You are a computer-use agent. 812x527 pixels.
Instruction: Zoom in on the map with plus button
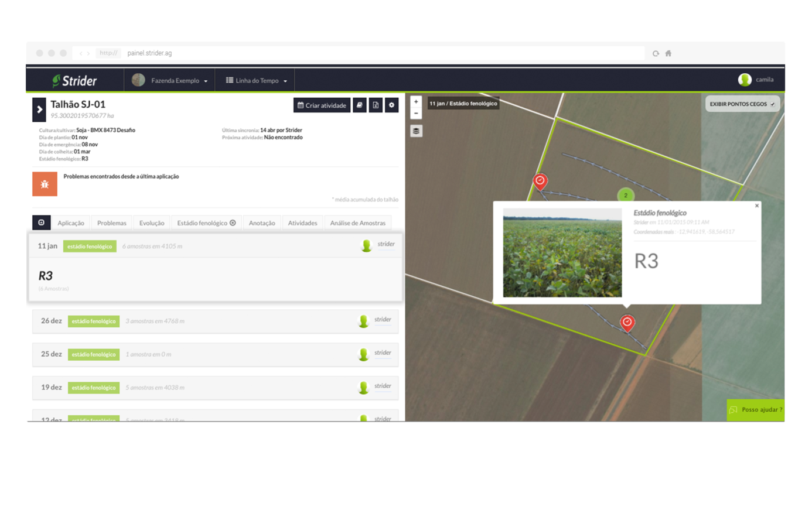click(x=416, y=102)
